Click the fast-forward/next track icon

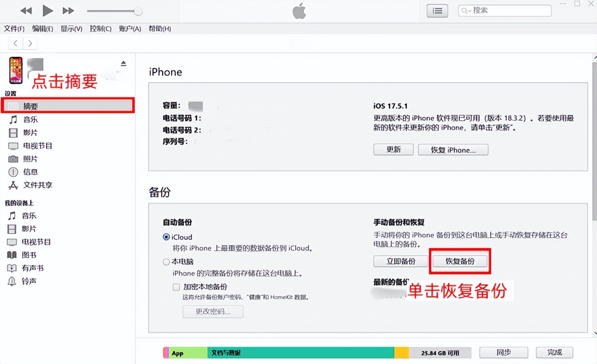click(68, 11)
